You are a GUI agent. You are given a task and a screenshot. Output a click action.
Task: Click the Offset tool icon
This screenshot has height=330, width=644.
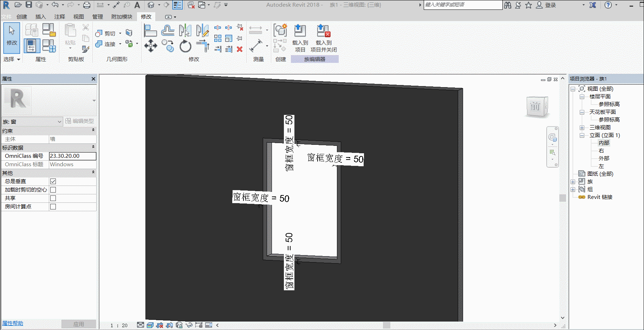[168, 31]
